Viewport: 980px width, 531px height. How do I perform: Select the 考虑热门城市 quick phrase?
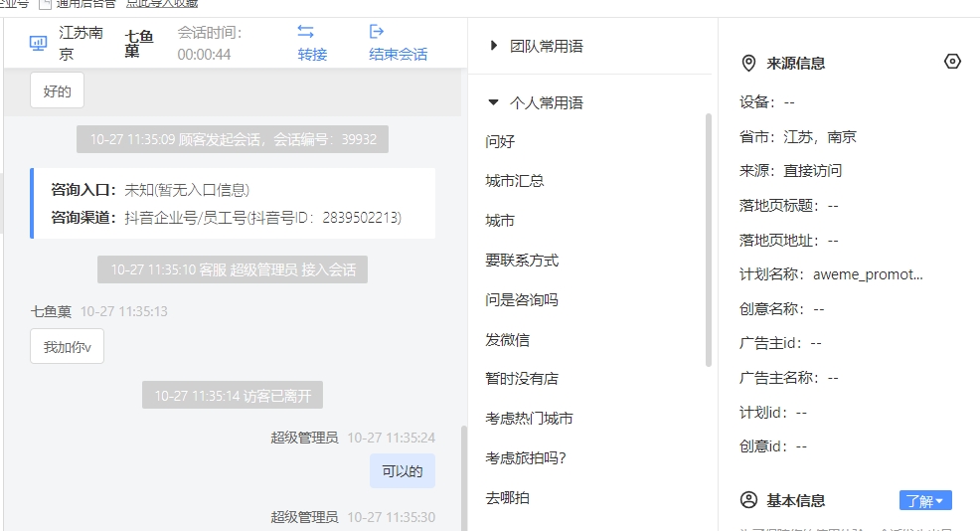point(529,419)
